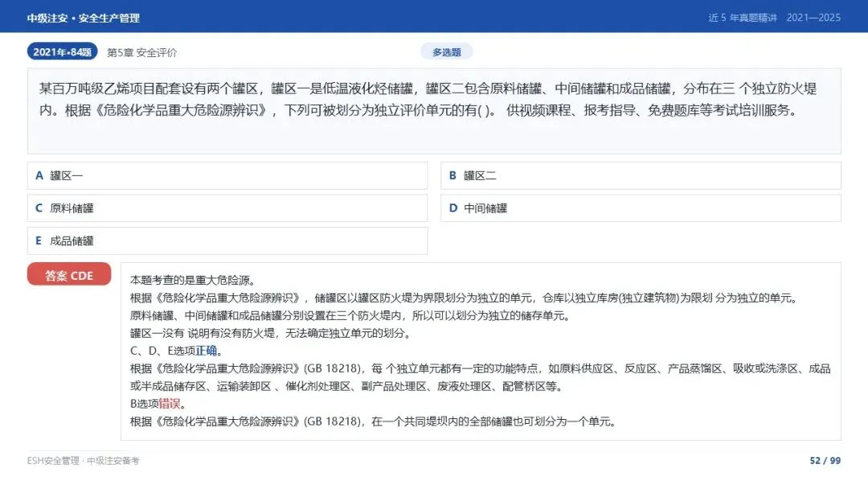The image size is (868, 489).
Task: Click the line starting 原料储罐、中间储罐和成品储罐分别设置
Action: pos(350,315)
